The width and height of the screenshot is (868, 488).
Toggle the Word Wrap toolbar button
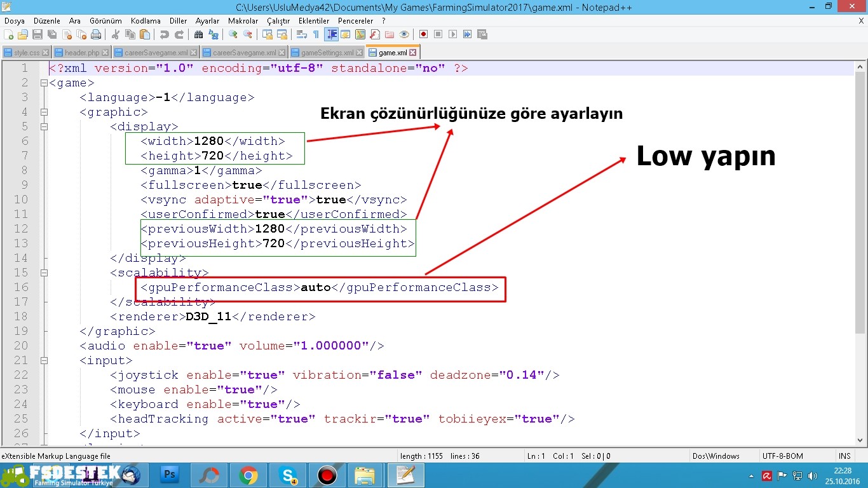point(302,34)
